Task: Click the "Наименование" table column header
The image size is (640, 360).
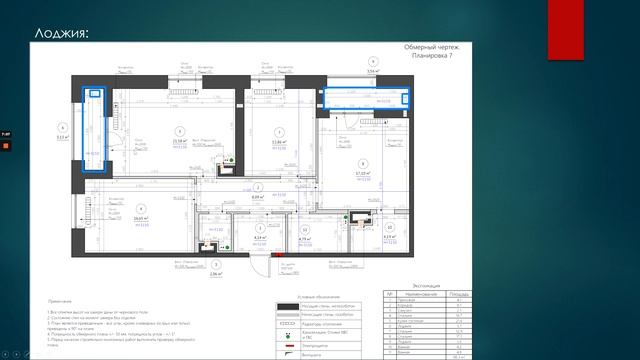Action: (420, 294)
